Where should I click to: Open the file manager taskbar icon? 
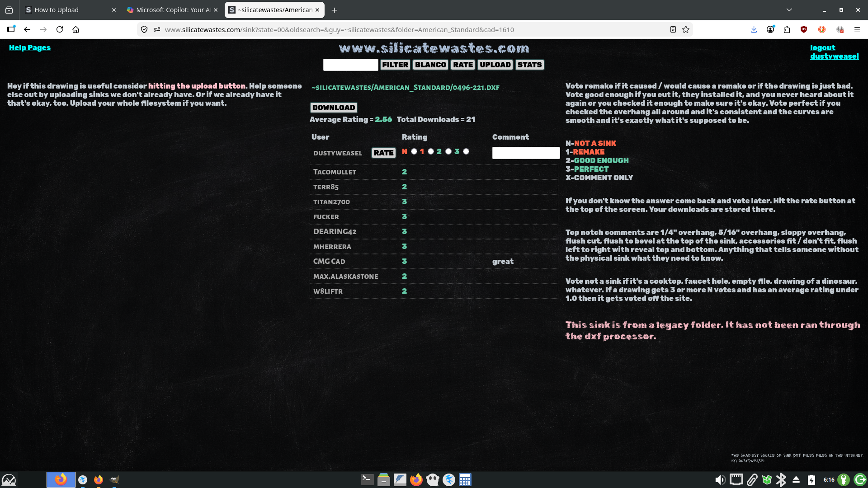tap(384, 479)
